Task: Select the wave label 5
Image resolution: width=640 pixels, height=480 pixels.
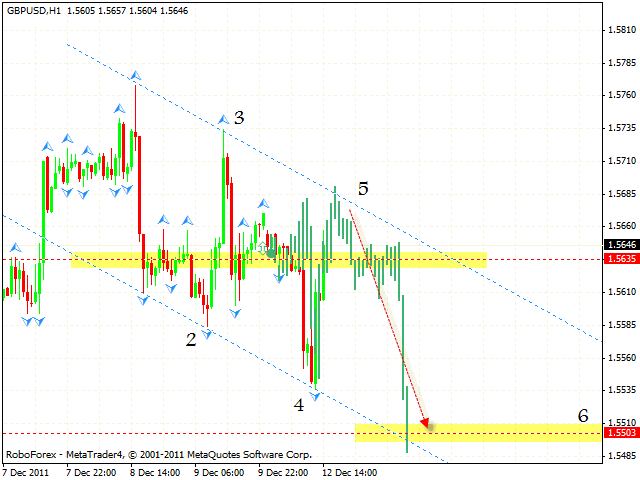Action: (x=363, y=188)
